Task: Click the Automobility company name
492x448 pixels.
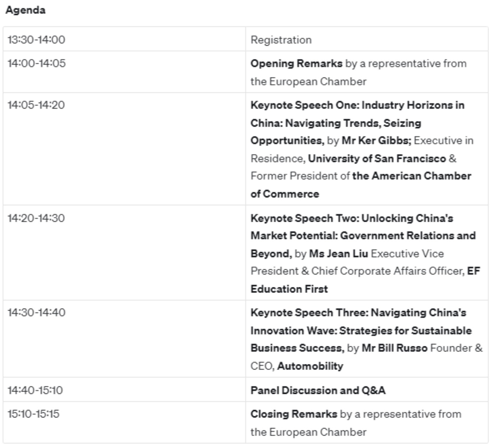Action: pos(310,366)
